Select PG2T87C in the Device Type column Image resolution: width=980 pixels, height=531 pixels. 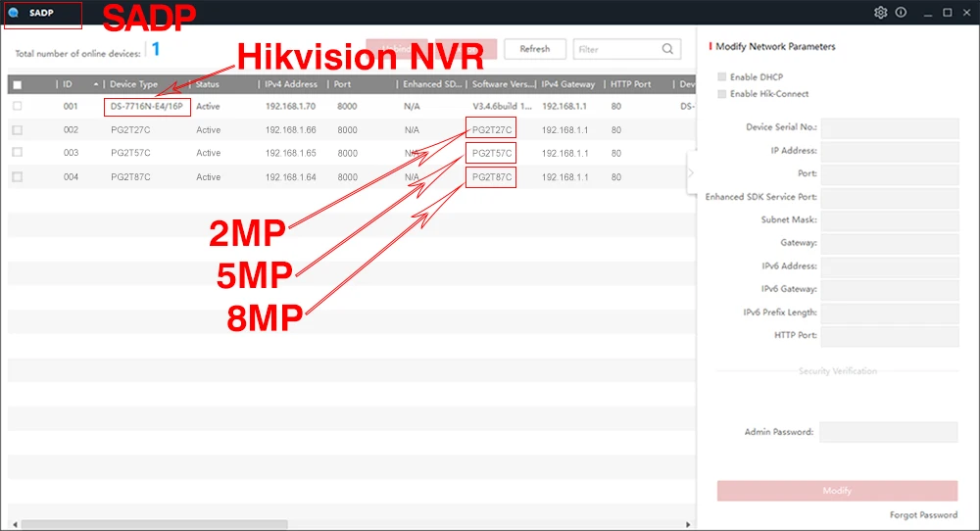click(130, 176)
